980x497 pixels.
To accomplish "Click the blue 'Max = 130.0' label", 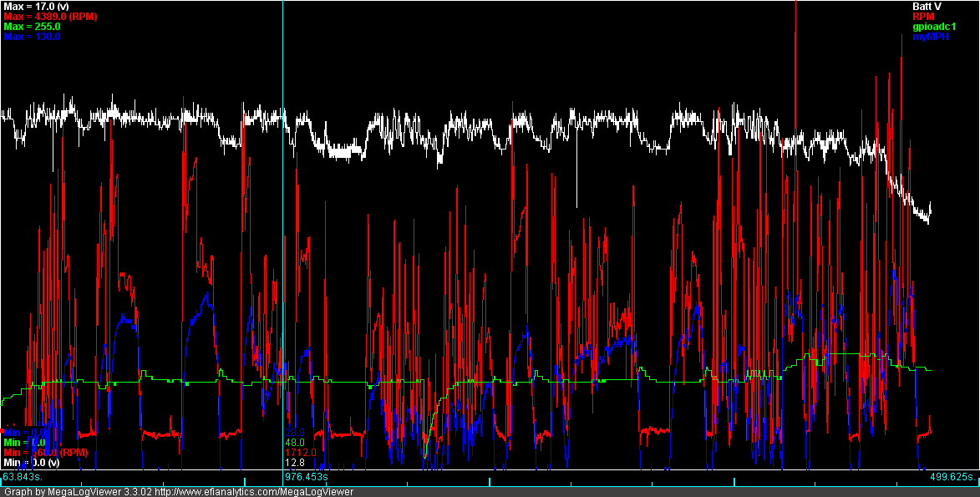I will point(32,36).
